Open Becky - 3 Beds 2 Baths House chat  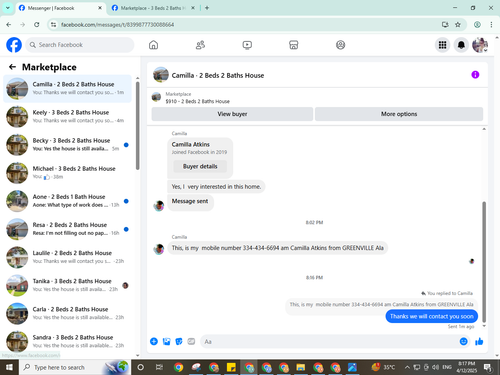tap(68, 144)
